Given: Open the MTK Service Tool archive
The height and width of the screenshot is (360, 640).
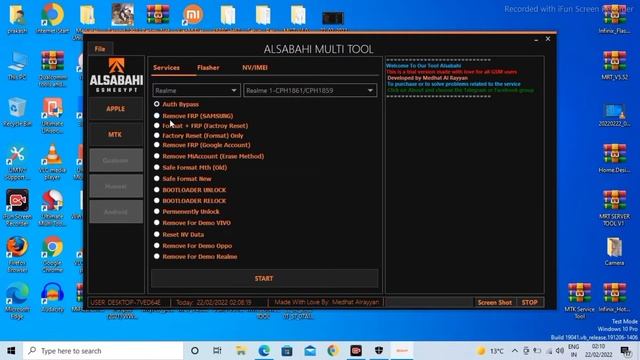Looking at the screenshot, I should 580,301.
